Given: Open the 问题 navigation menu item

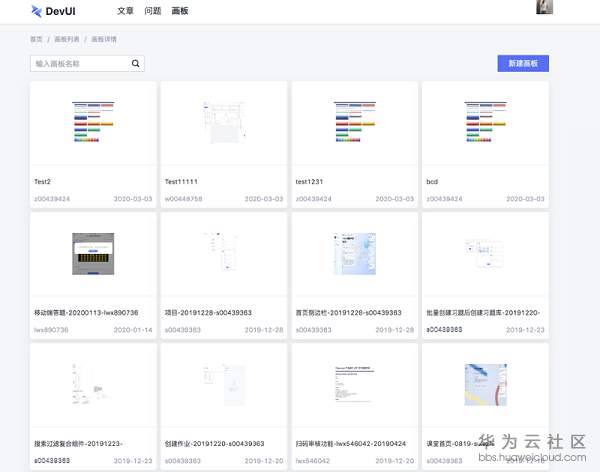Looking at the screenshot, I should point(153,11).
